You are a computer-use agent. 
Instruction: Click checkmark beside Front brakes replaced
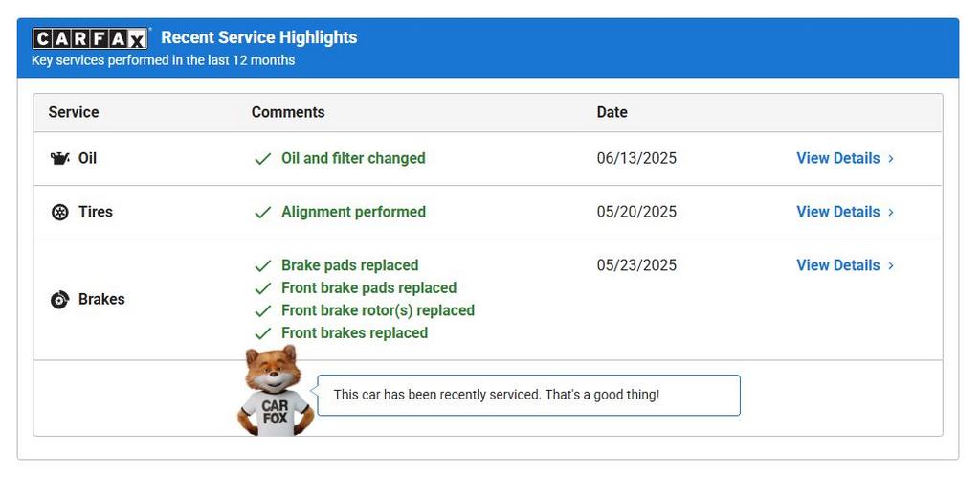pos(263,333)
